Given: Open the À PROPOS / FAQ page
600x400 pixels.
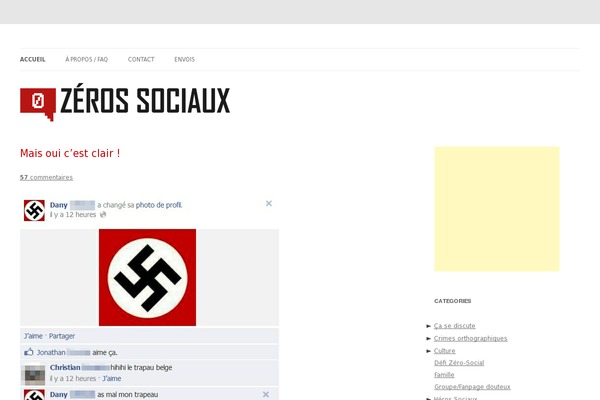Looking at the screenshot, I should pyautogui.click(x=86, y=59).
